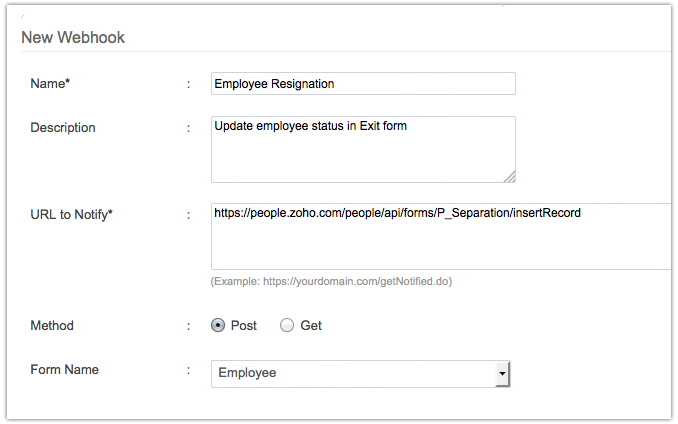
Task: Select the Post method radio button
Action: [x=218, y=326]
